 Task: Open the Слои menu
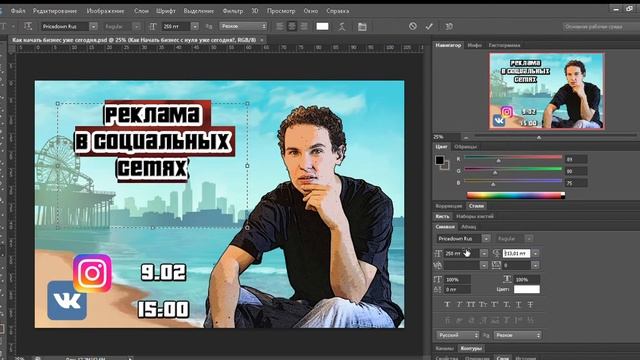point(141,11)
